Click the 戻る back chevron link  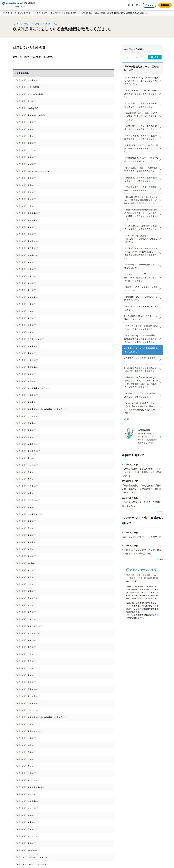128,420
